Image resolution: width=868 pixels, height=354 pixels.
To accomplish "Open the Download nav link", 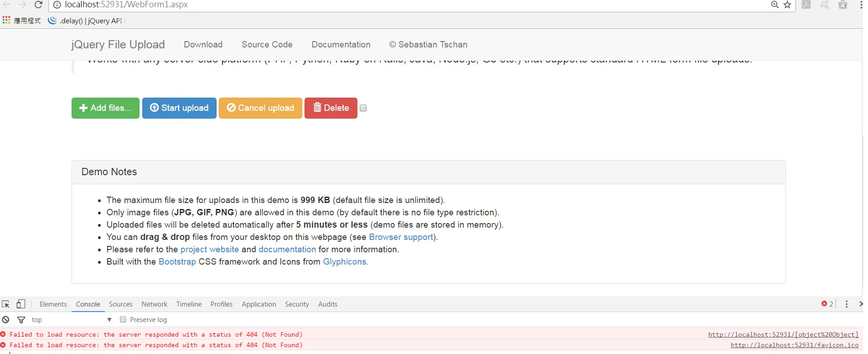I will tap(203, 44).
